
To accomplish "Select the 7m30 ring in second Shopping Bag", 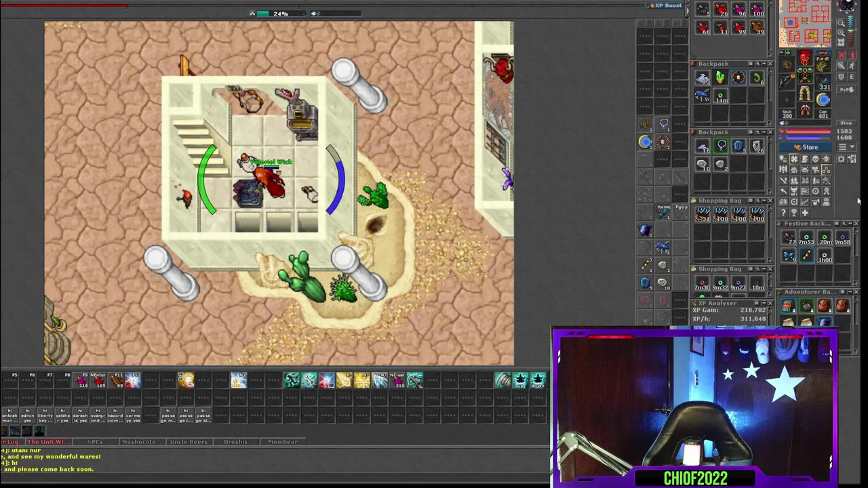I will click(x=703, y=283).
